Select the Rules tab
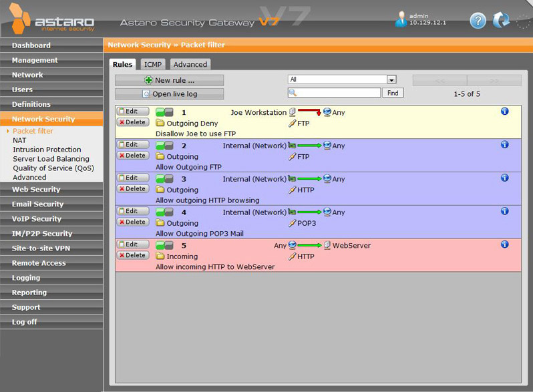Image resolution: width=533 pixels, height=392 pixels. pos(122,64)
